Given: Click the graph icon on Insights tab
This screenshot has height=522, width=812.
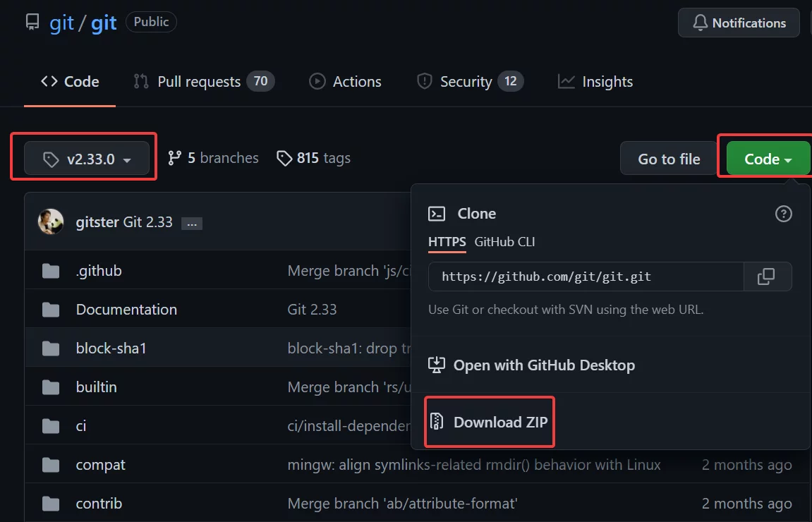Looking at the screenshot, I should click(x=566, y=81).
